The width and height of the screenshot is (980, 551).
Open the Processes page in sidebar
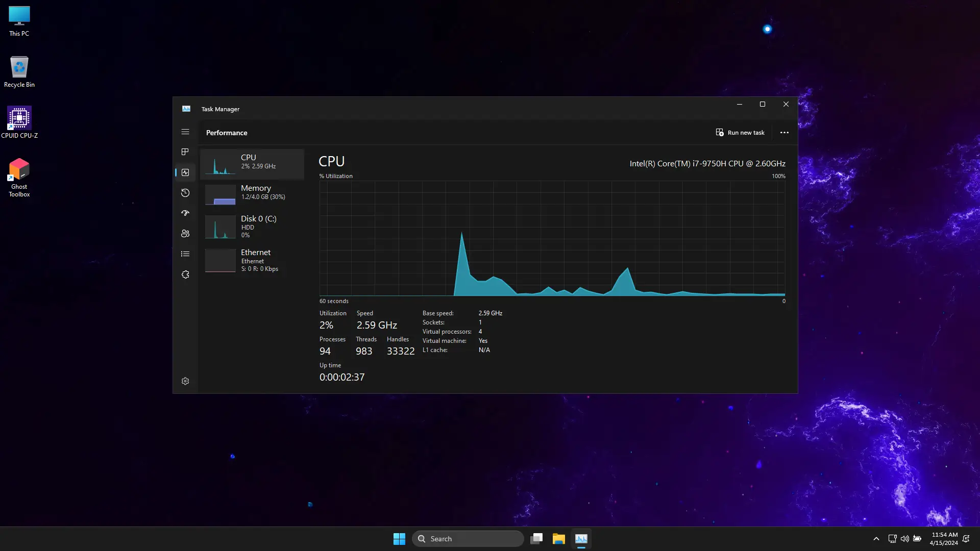[x=185, y=152]
